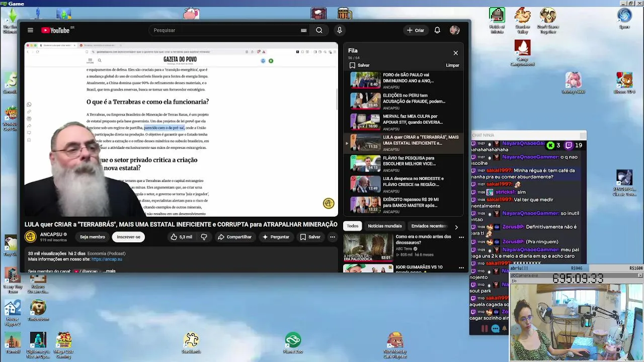Expand the description with ...mais
The image size is (644, 362).
click(x=109, y=271)
